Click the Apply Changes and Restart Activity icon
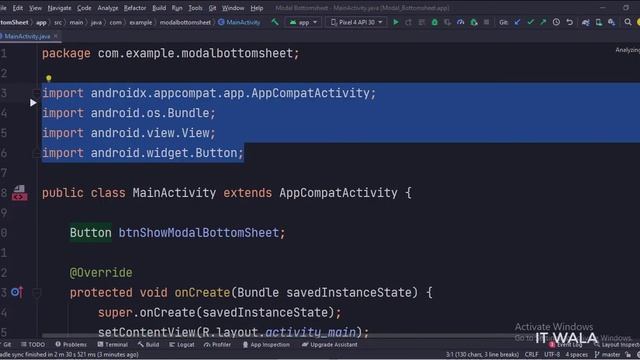The height and width of the screenshot is (360, 640). point(409,22)
